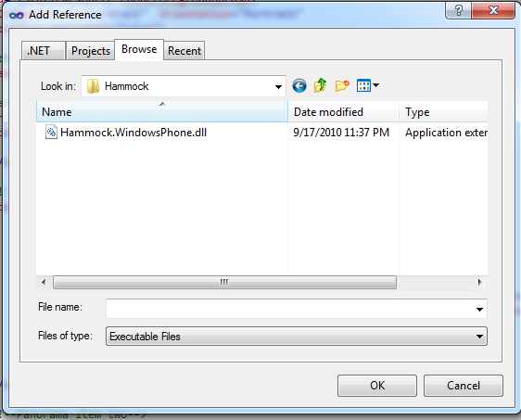Sort by the Date modified column
Viewport: 521px width, 420px height.
coord(343,112)
